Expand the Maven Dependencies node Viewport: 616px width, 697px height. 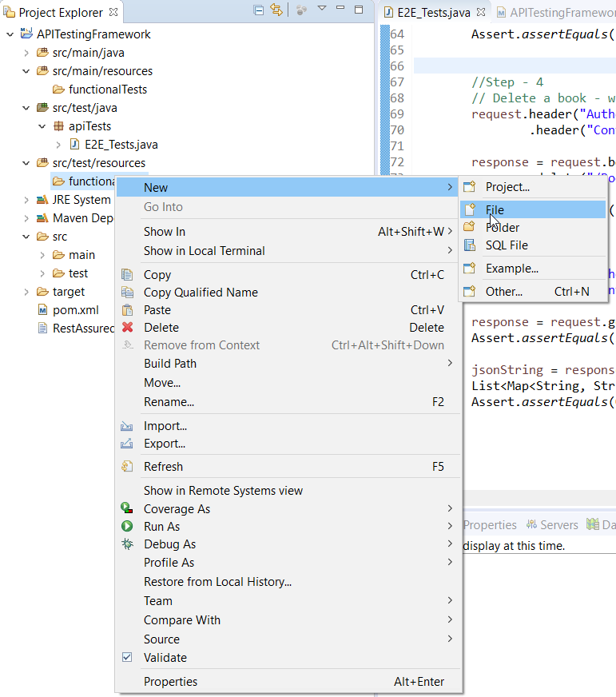pos(26,218)
